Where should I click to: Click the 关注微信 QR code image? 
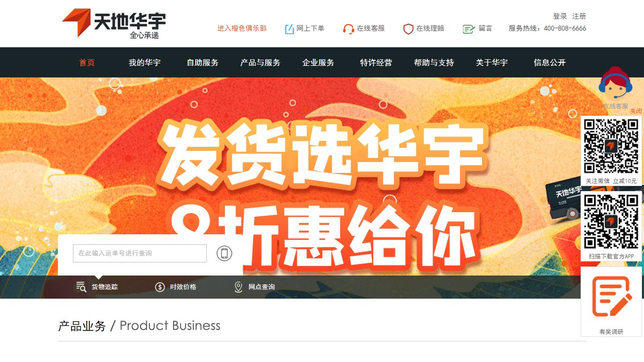coord(611,146)
